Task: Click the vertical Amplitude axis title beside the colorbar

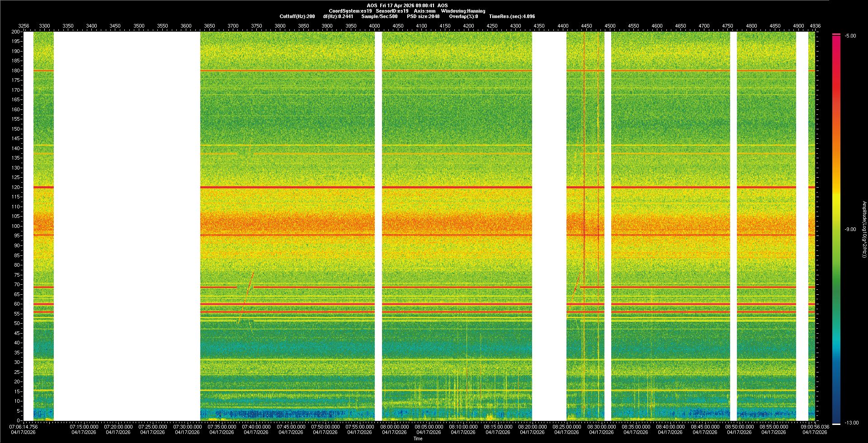Action: [864, 229]
